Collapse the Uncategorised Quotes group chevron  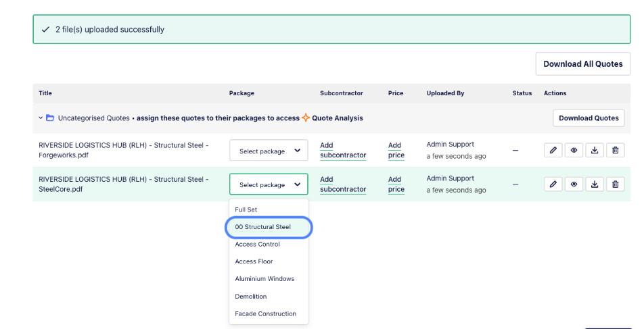click(x=41, y=118)
